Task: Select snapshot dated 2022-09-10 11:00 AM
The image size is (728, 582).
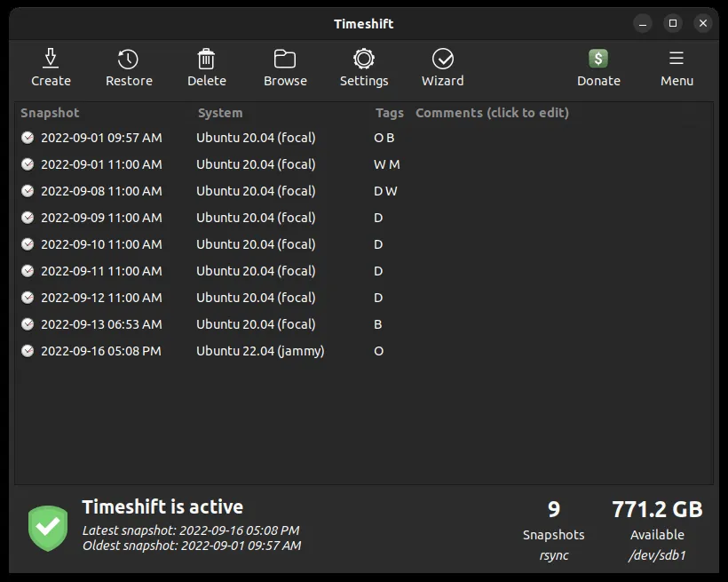Action: [102, 244]
